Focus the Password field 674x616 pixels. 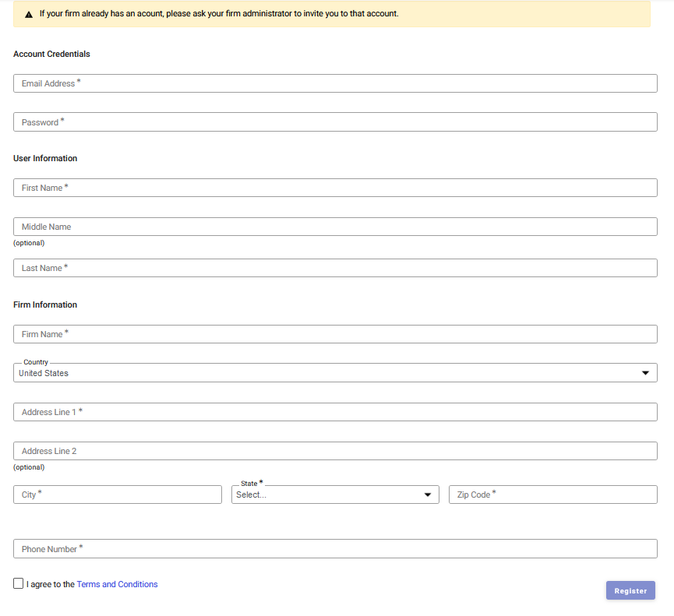click(335, 122)
